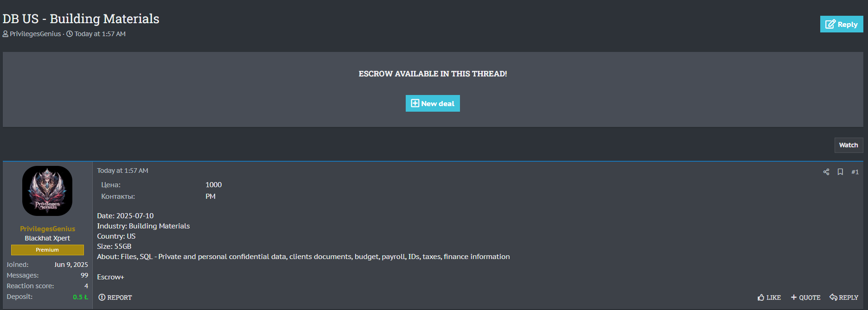This screenshot has height=310, width=868.
Task: Open the author name link under the thread title
Action: (x=35, y=34)
